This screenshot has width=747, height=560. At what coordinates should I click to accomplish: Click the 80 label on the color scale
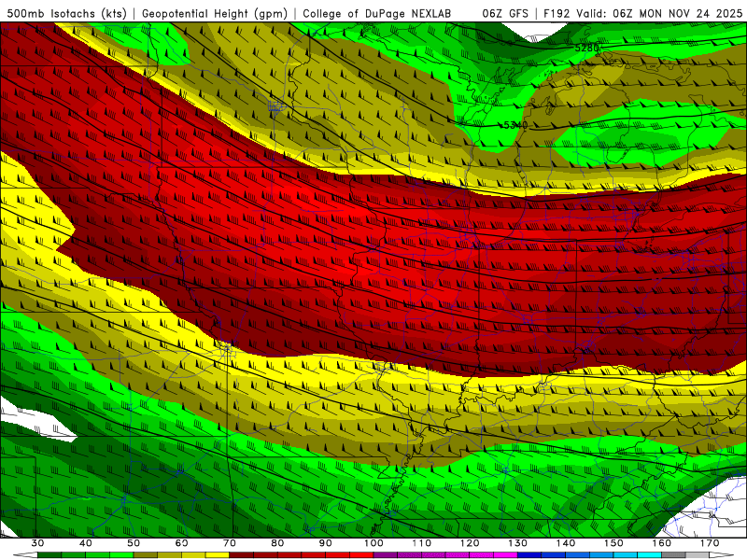click(277, 543)
